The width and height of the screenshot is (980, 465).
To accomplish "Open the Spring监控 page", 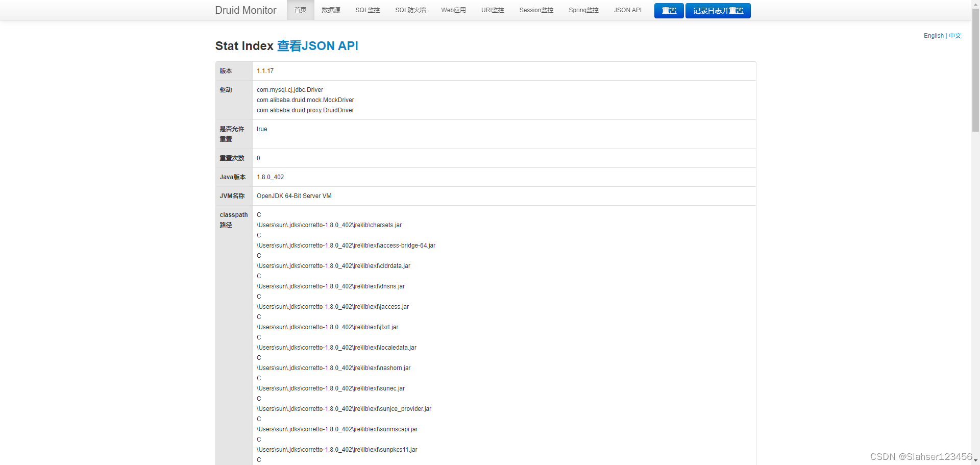I will pyautogui.click(x=583, y=10).
